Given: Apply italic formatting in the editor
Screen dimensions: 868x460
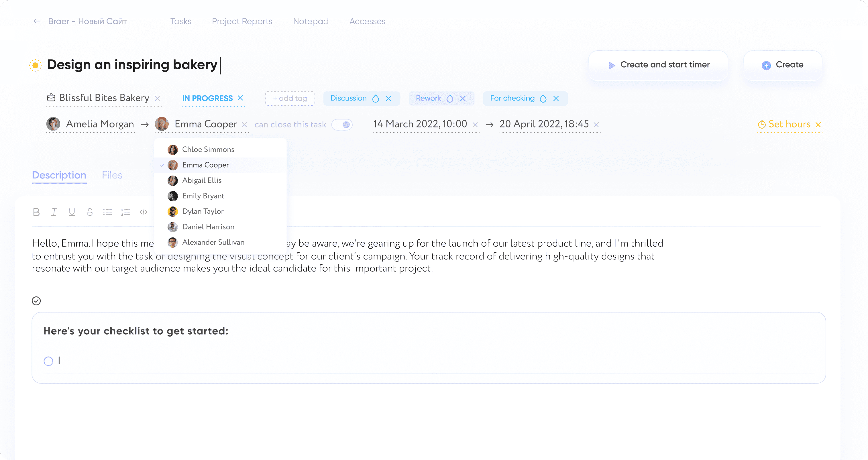Looking at the screenshot, I should tap(54, 212).
